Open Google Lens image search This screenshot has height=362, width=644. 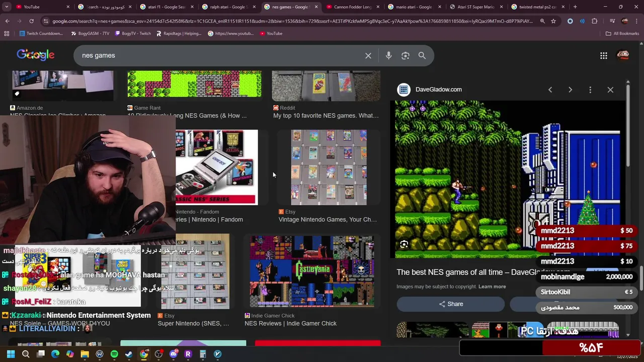(406, 56)
